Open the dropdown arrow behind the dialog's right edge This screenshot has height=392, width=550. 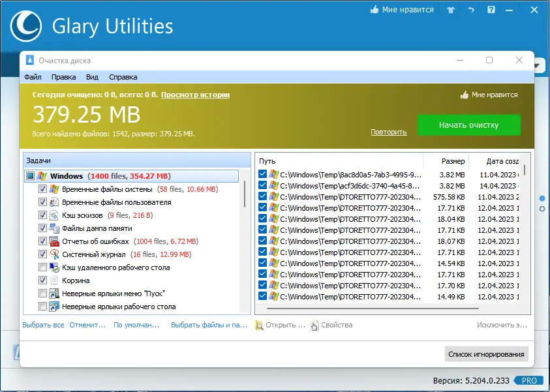(x=537, y=66)
